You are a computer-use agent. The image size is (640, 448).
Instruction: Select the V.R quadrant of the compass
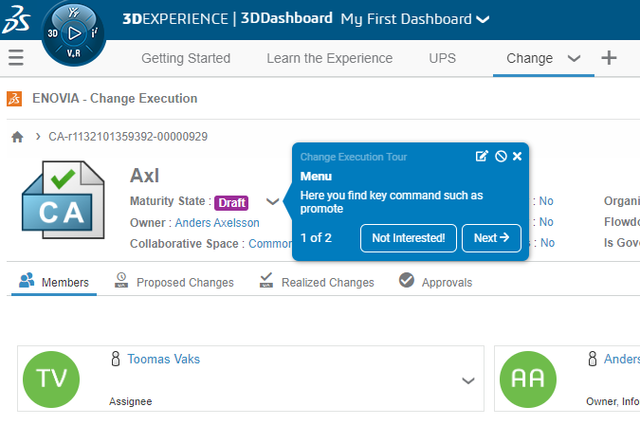[74, 53]
